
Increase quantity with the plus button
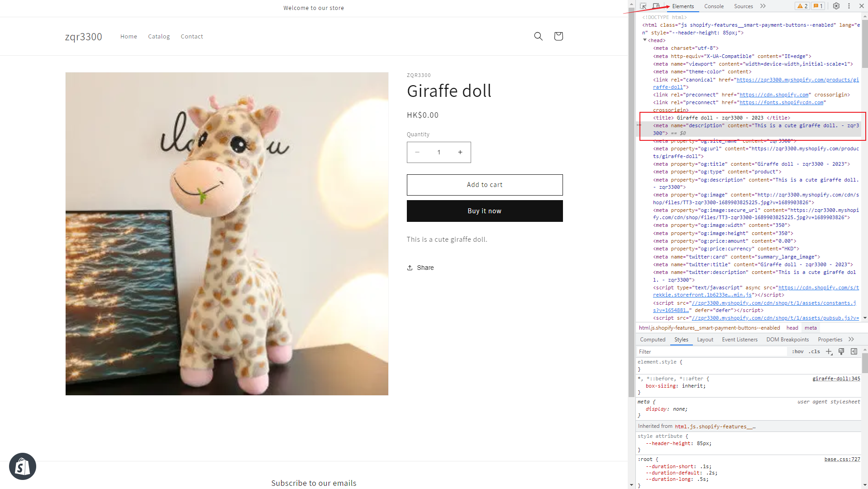460,152
